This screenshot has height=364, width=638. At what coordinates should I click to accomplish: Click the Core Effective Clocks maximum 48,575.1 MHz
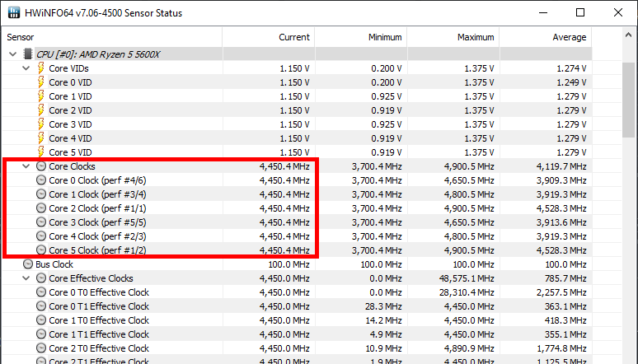click(x=467, y=278)
